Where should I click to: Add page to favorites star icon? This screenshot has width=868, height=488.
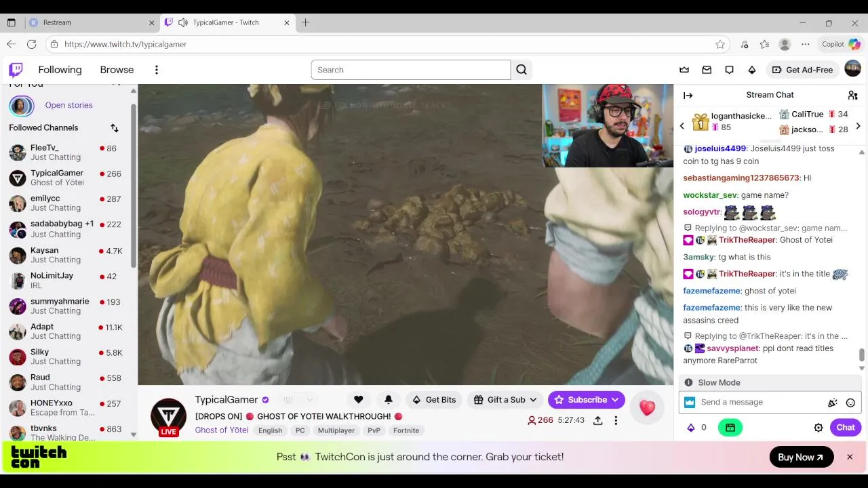point(720,44)
